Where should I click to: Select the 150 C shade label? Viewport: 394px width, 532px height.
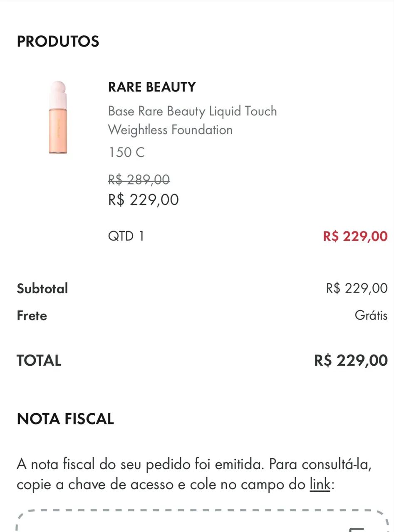click(x=126, y=152)
